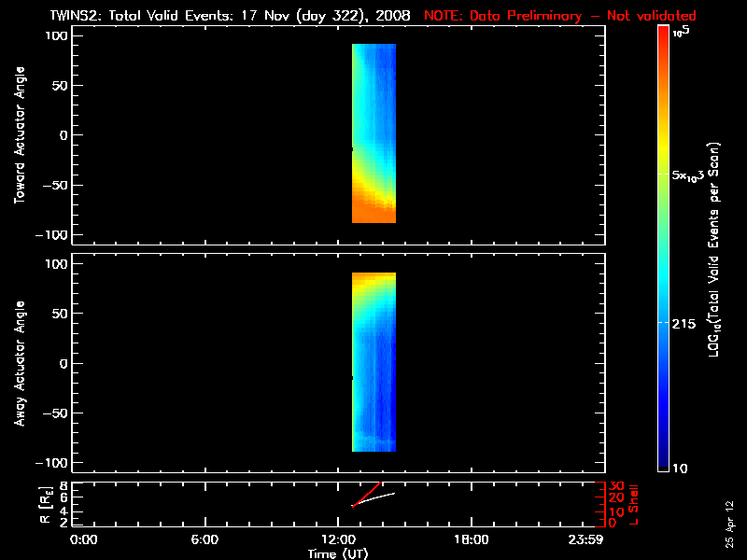The height and width of the screenshot is (560, 747).
Task: Click the orange-yellow region in the Away panel
Action: (x=373, y=280)
